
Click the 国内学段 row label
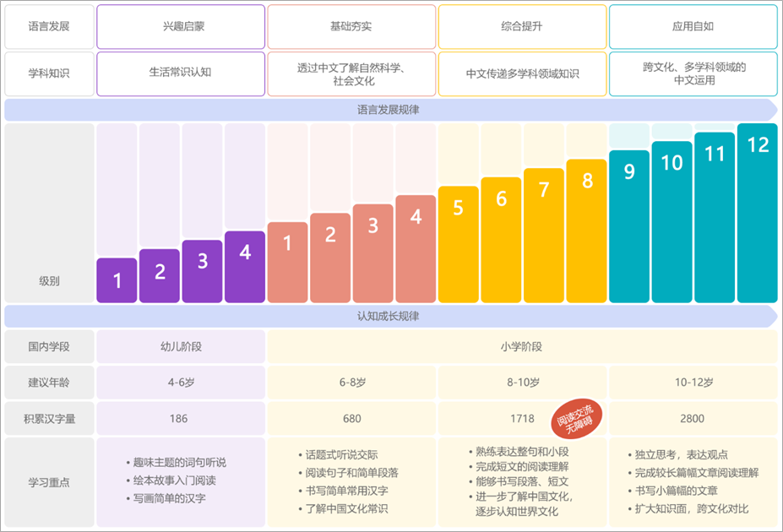(x=50, y=346)
